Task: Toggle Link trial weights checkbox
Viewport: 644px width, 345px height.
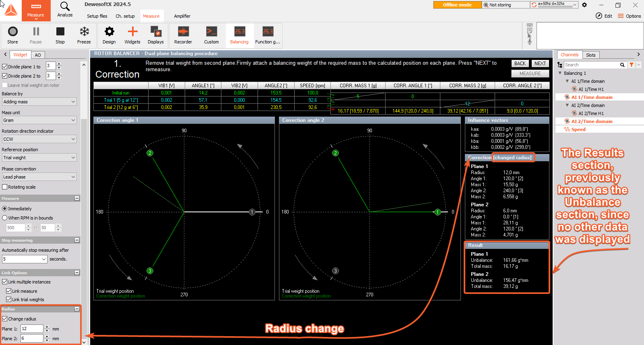Action: pyautogui.click(x=9, y=300)
